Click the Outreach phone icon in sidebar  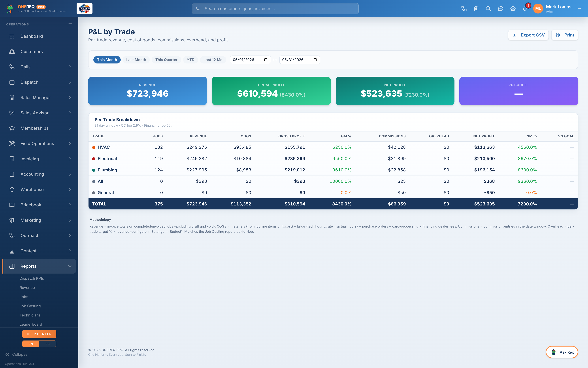tap(12, 236)
